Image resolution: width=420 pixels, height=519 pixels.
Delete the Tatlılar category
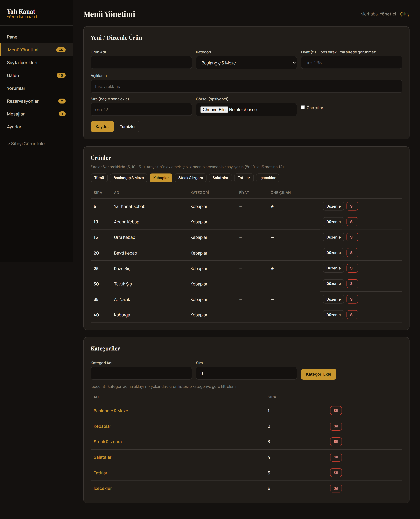tap(336, 473)
